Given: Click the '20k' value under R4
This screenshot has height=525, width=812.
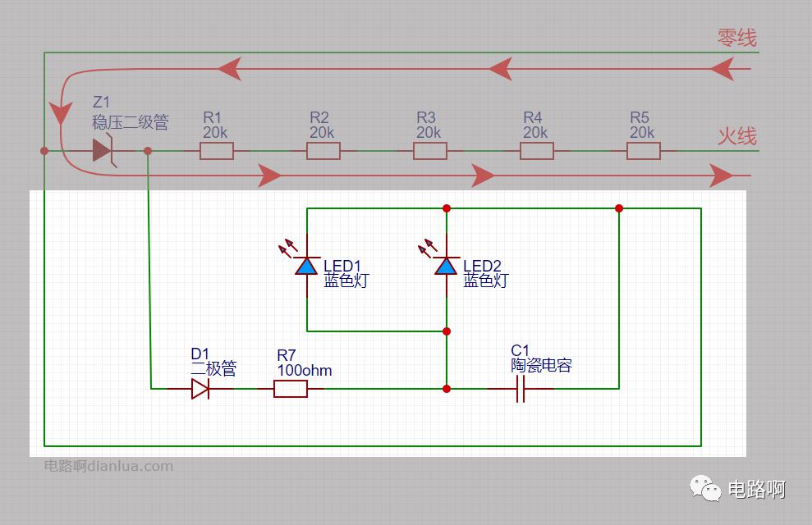Looking at the screenshot, I should pos(535,133).
